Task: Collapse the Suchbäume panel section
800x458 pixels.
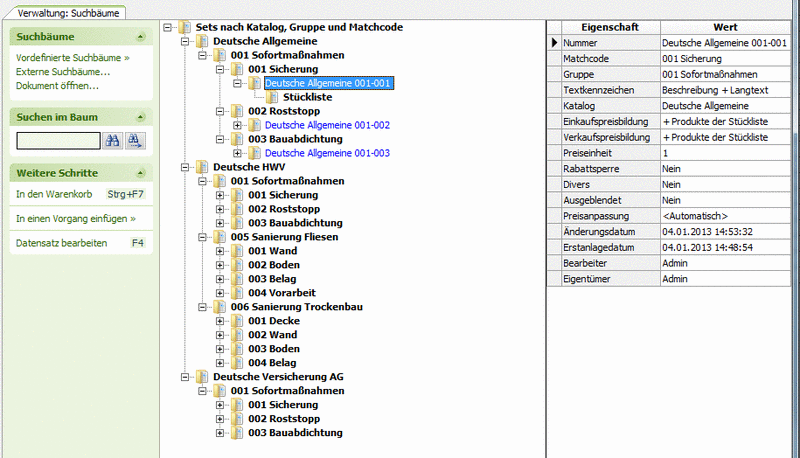Action: click(140, 37)
